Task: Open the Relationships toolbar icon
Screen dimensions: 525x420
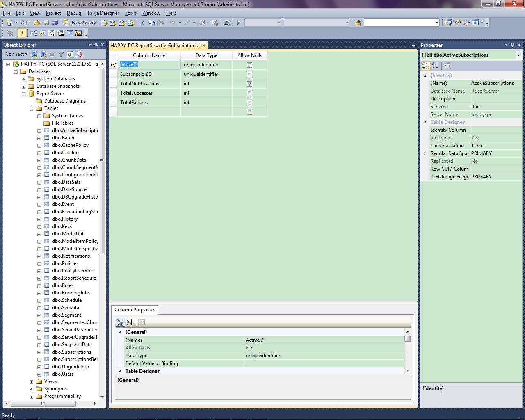Action: [34, 33]
